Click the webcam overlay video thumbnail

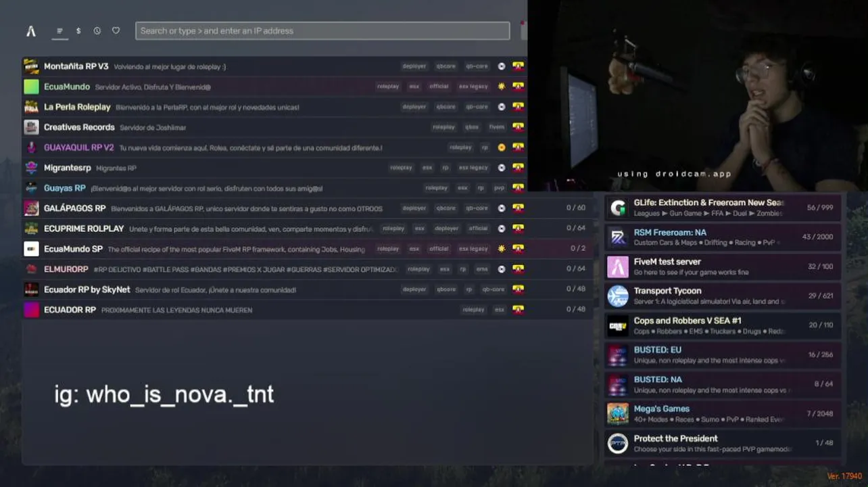[698, 95]
